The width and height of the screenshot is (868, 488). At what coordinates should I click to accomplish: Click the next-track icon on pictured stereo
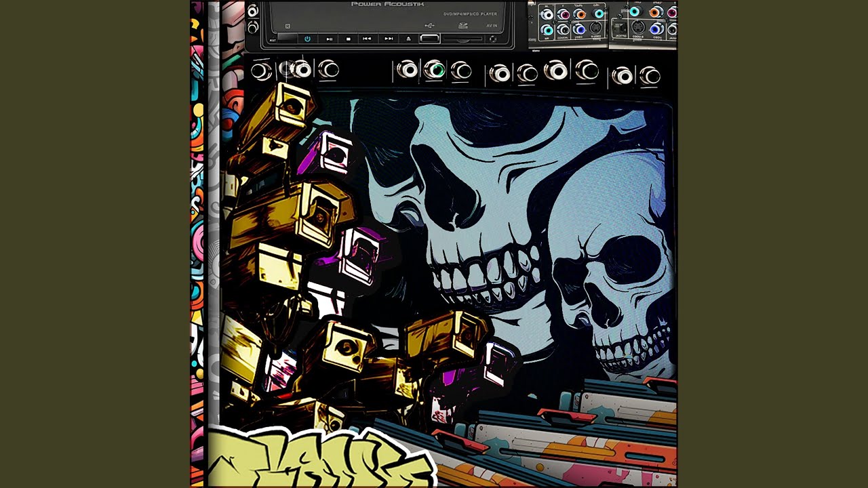click(x=389, y=39)
